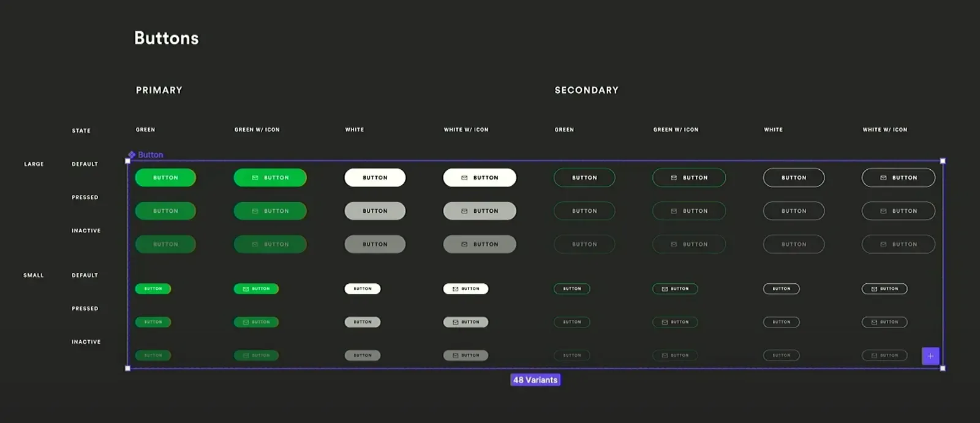Pick large inactive secondary green with icon variant

[689, 244]
